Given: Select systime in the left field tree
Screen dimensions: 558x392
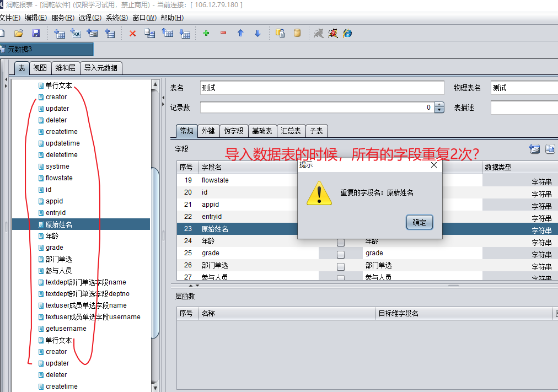Looking at the screenshot, I should point(57,167).
